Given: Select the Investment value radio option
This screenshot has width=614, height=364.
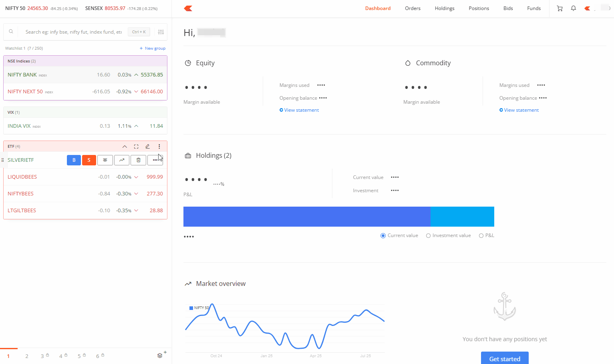Looking at the screenshot, I should click(x=428, y=236).
